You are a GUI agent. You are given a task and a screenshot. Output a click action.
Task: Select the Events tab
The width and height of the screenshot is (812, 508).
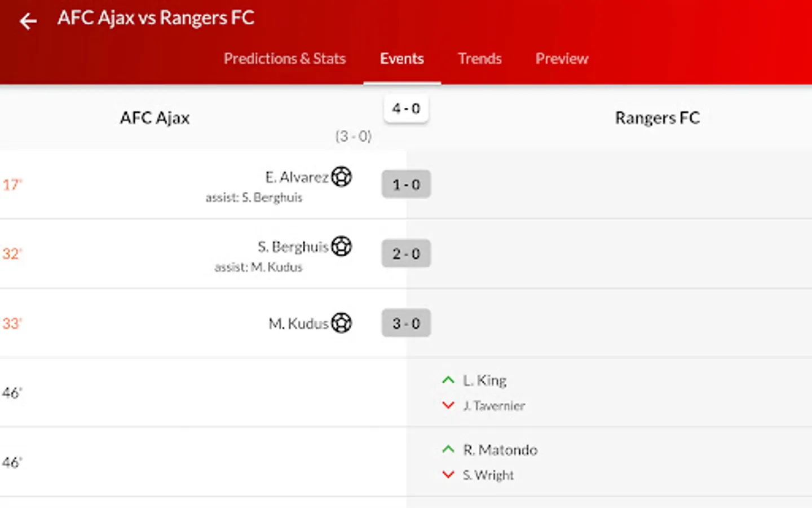tap(401, 59)
